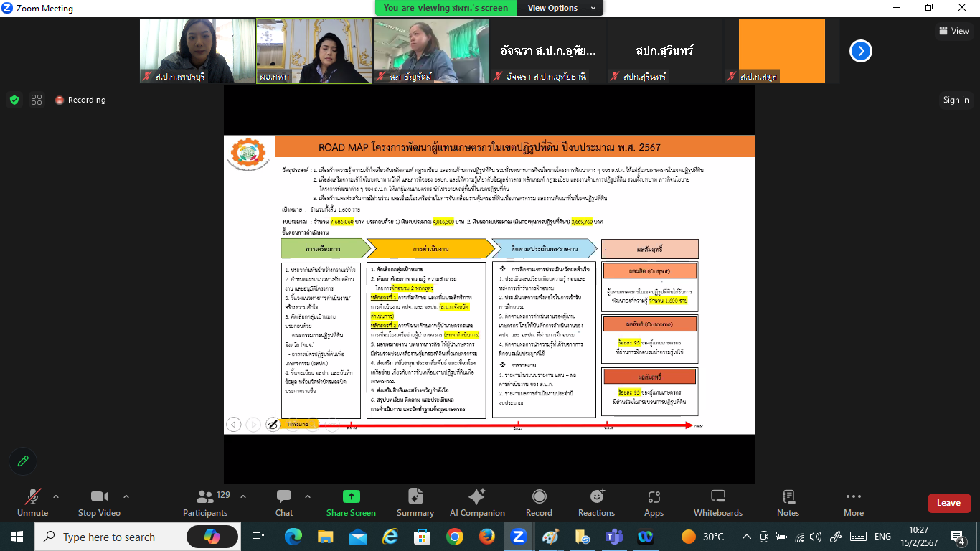The width and height of the screenshot is (980, 551).
Task: Open Paint app from taskbar
Action: tap(551, 537)
